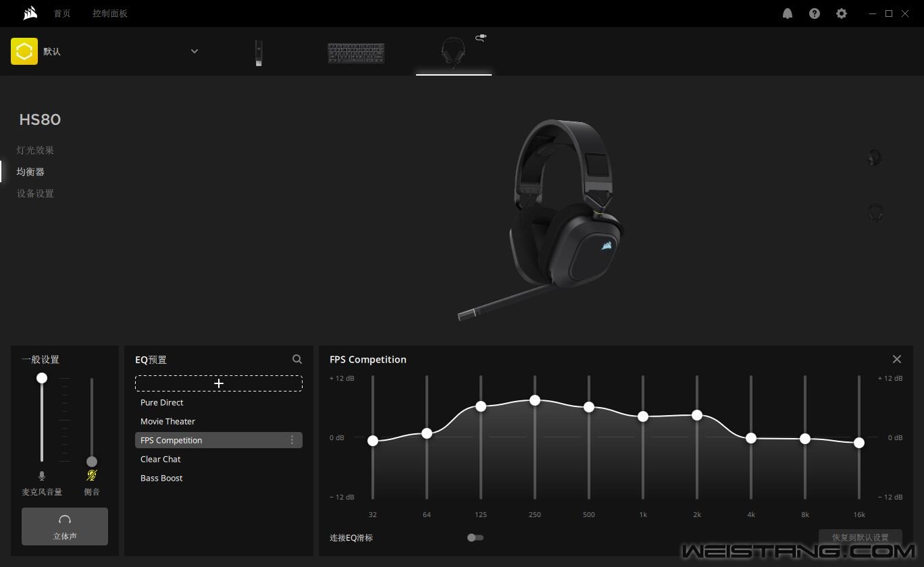
Task: Select the wireless USB dongle device
Action: coord(259,53)
